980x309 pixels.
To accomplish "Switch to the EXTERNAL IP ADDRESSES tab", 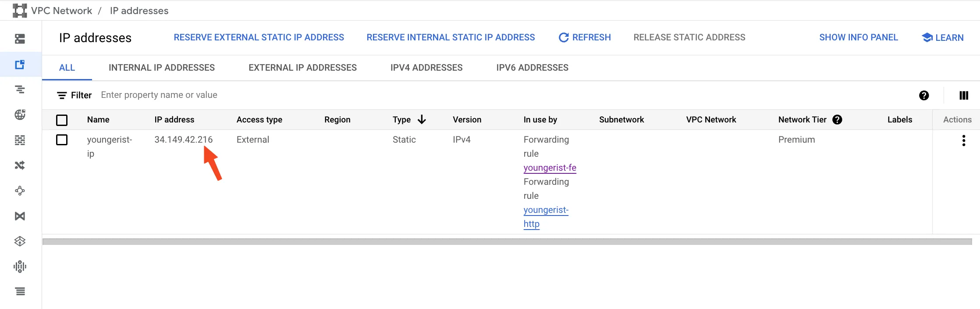I will tap(302, 67).
